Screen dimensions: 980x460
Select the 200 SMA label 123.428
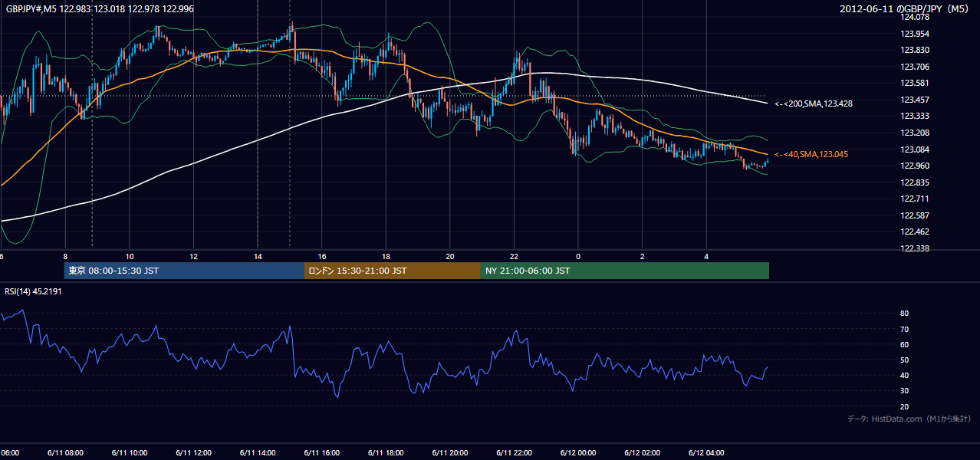813,103
